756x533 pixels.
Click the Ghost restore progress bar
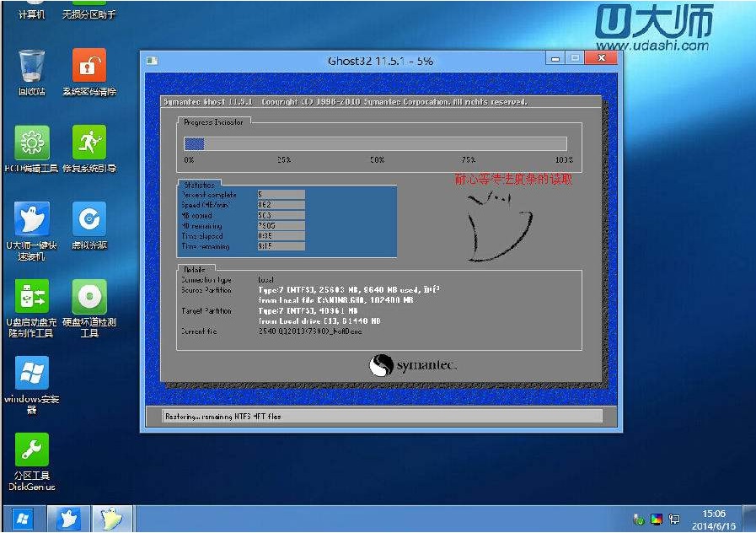pos(375,143)
